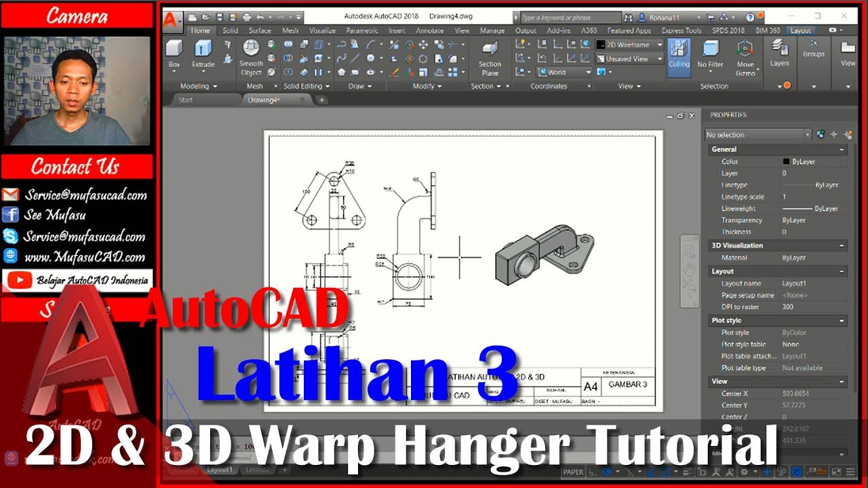Close the Drawing4 document tab
Image resolution: width=868 pixels, height=488 pixels.
(x=302, y=100)
